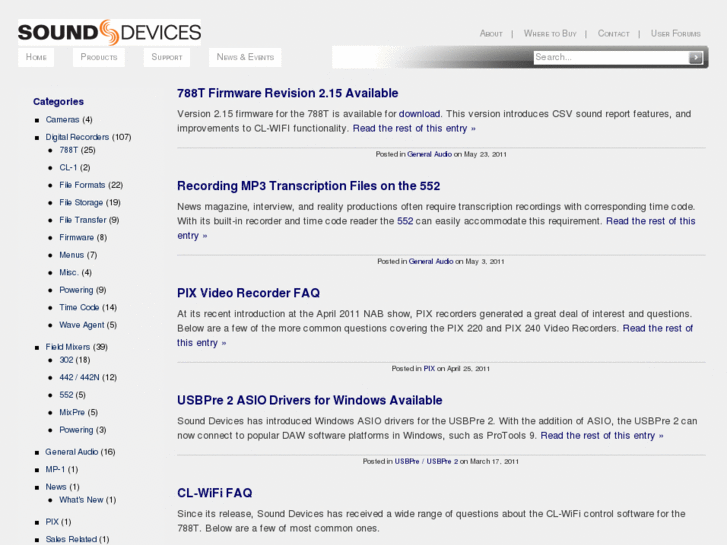
Task: Select Powering under Digital Recorders
Action: 76,290
